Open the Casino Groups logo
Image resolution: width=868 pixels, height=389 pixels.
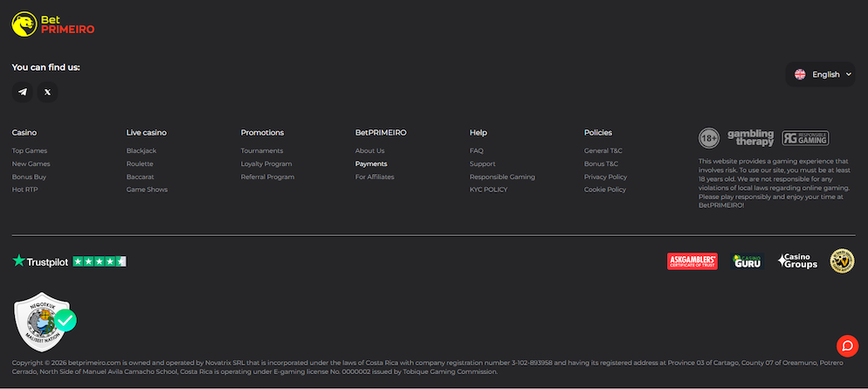(x=797, y=261)
